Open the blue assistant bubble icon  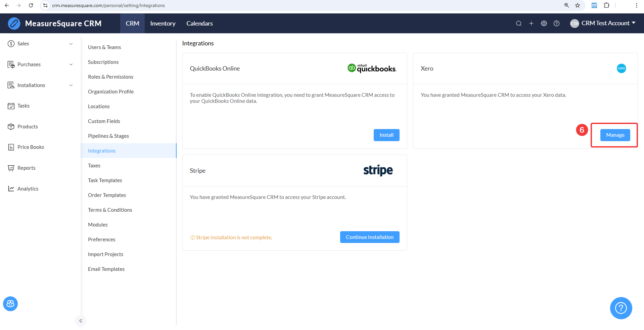tap(10, 304)
